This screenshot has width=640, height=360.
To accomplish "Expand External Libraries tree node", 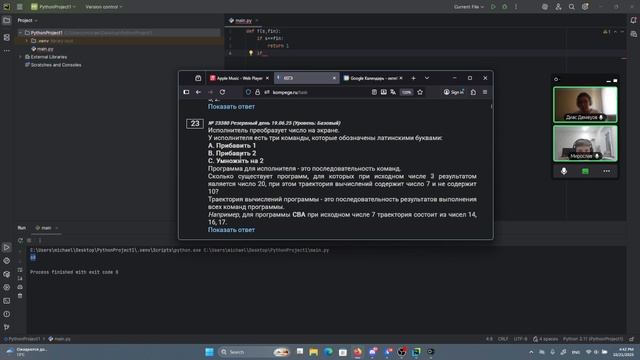I will (20, 57).
